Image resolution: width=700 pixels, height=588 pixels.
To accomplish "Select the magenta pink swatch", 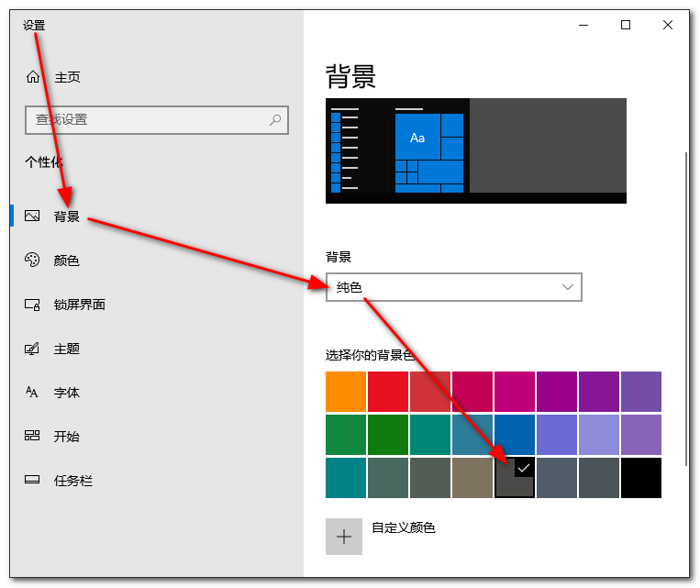I will (515, 392).
